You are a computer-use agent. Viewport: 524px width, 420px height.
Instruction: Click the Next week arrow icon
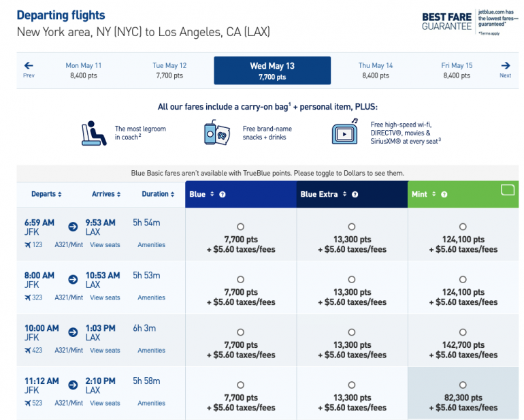[x=505, y=66]
